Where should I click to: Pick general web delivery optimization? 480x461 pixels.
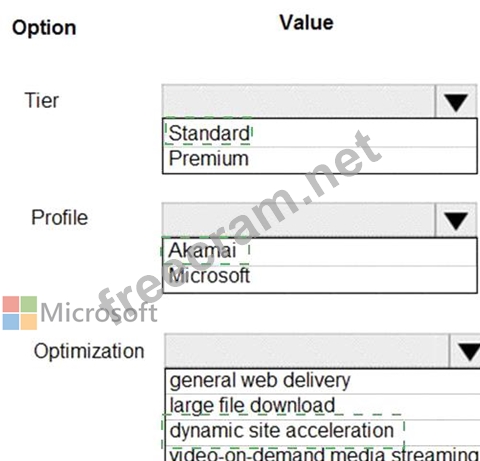tap(323, 381)
